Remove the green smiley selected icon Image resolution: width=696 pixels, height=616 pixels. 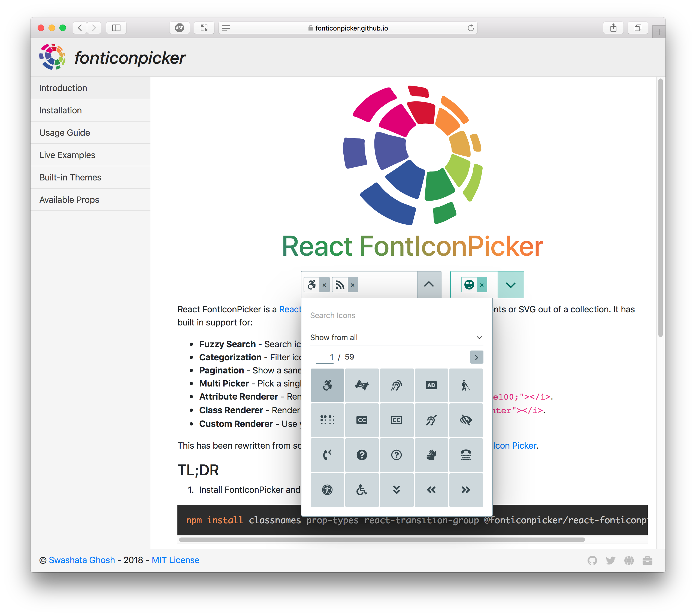click(482, 285)
